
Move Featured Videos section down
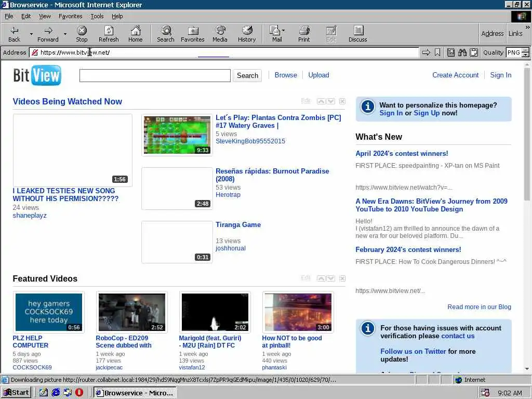point(331,278)
